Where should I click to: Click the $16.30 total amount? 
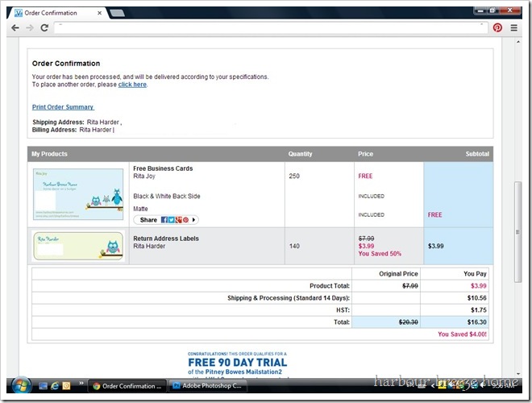tap(476, 322)
